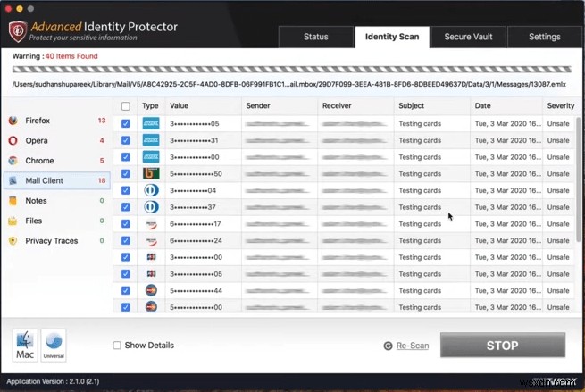Click the date cell in row ending 31

(x=507, y=140)
